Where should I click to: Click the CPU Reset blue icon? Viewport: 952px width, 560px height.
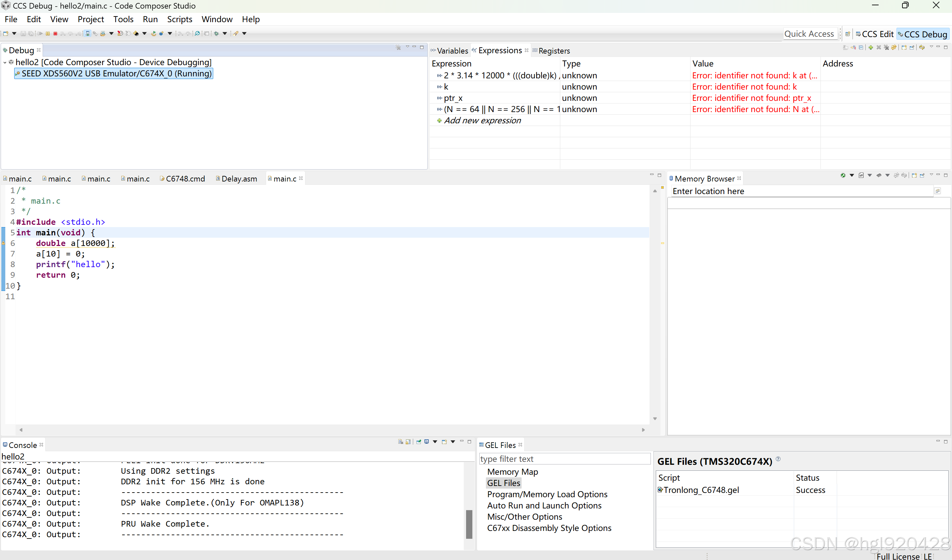(x=161, y=34)
